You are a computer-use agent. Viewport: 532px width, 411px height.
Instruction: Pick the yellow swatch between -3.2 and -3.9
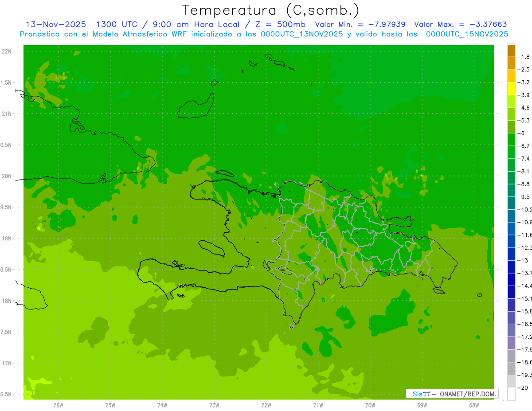(511, 89)
